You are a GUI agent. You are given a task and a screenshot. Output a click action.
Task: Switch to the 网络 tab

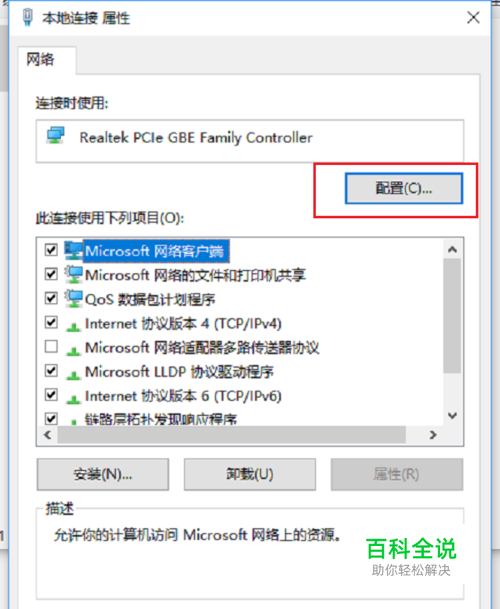(x=40, y=59)
